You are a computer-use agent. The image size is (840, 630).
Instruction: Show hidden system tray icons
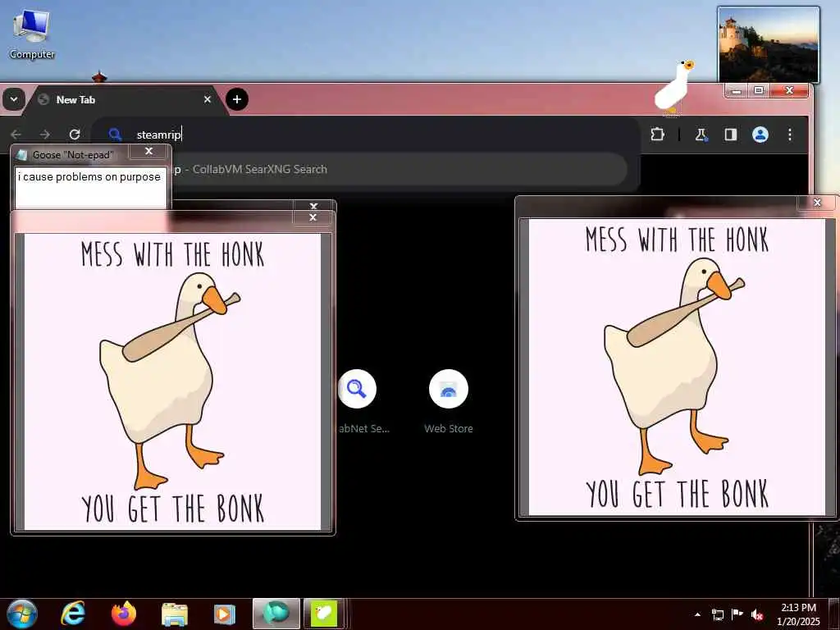click(697, 614)
